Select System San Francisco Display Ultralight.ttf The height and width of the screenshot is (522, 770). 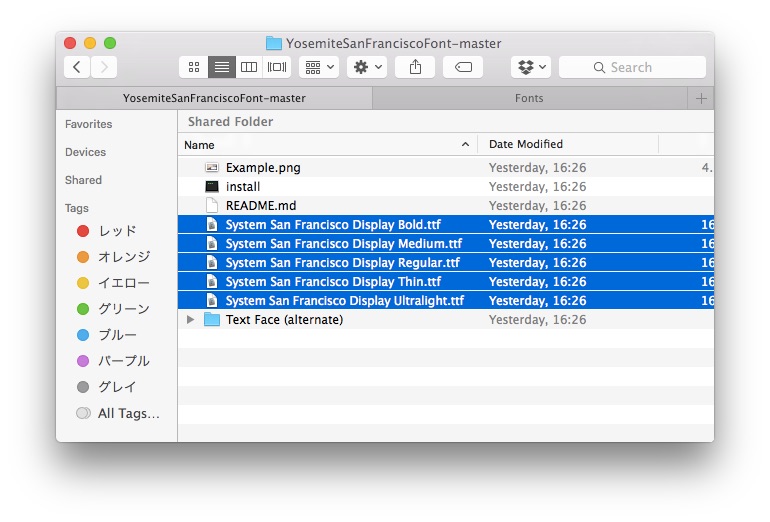446,301
